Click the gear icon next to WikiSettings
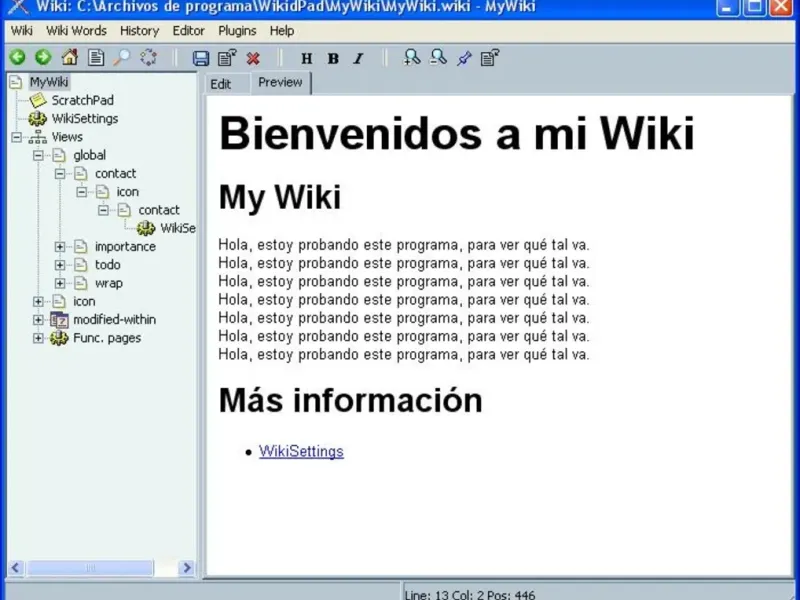 click(37, 118)
